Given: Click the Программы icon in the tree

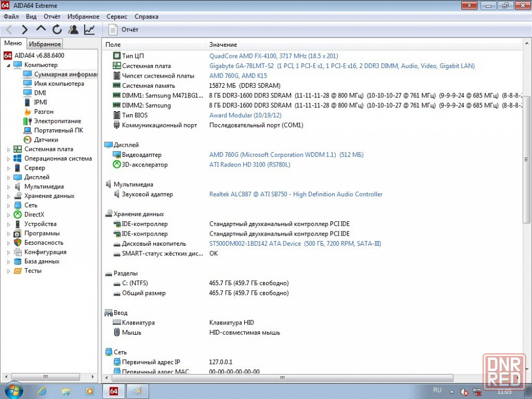Looking at the screenshot, I should [x=18, y=234].
